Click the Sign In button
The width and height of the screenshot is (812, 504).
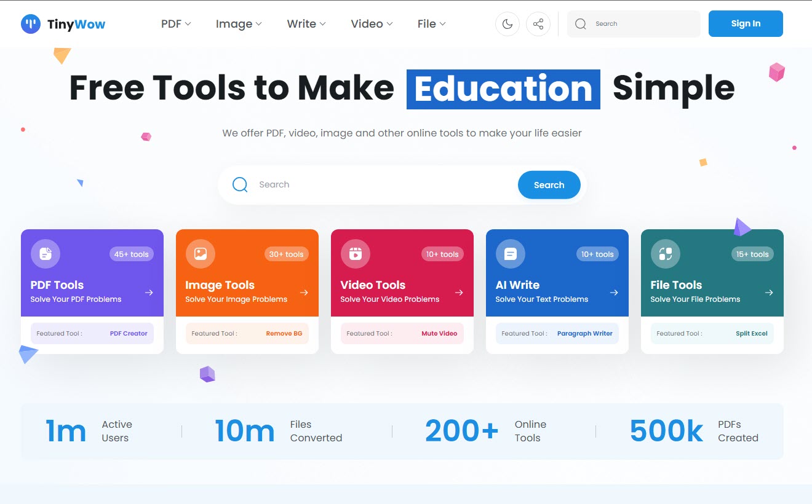[x=746, y=23]
